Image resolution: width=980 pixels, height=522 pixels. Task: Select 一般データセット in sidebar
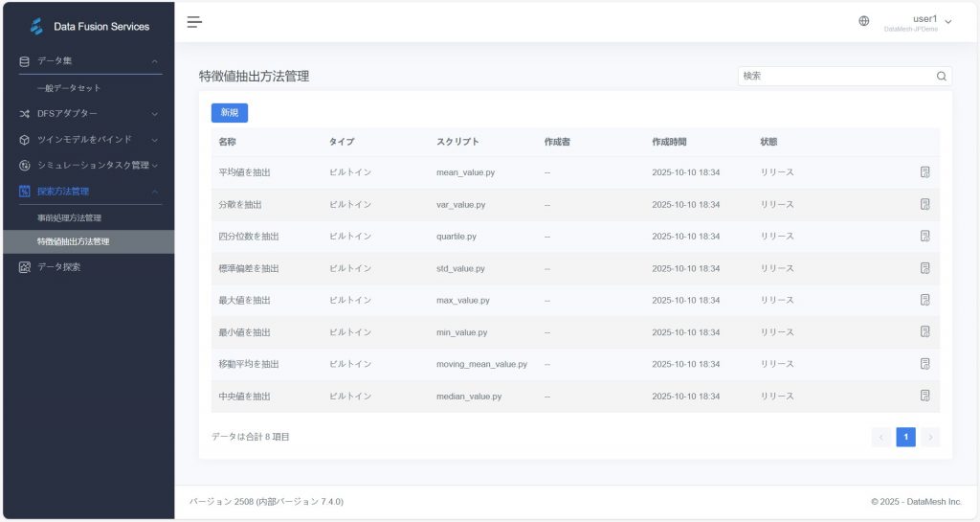[69, 88]
